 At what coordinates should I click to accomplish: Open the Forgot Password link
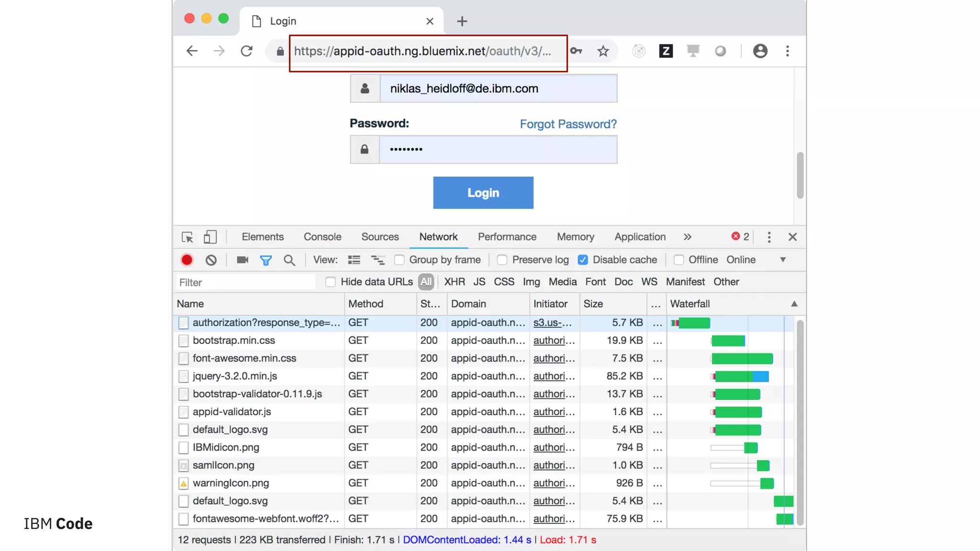pos(568,124)
